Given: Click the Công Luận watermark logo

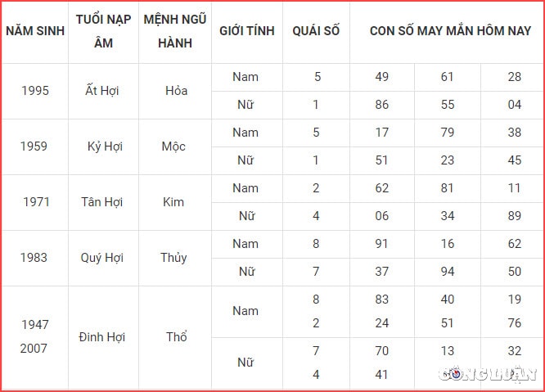Looking at the screenshot, I should pyautogui.click(x=488, y=374).
